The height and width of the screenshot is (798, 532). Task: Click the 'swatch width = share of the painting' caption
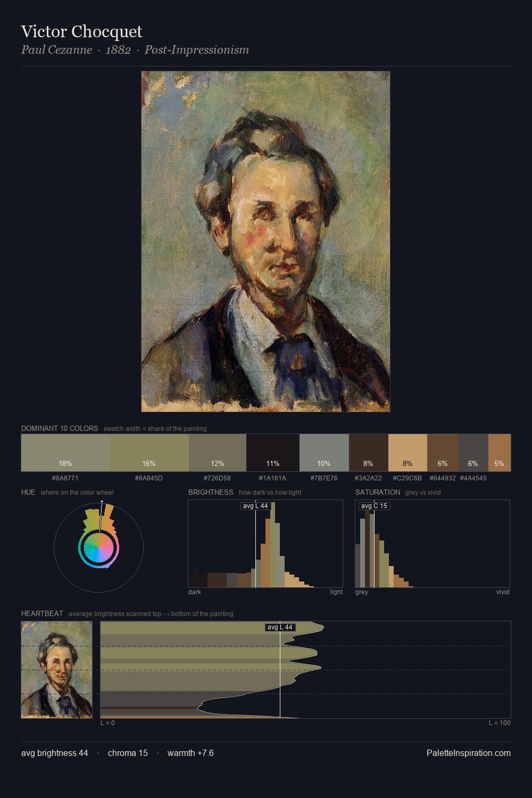[155, 428]
